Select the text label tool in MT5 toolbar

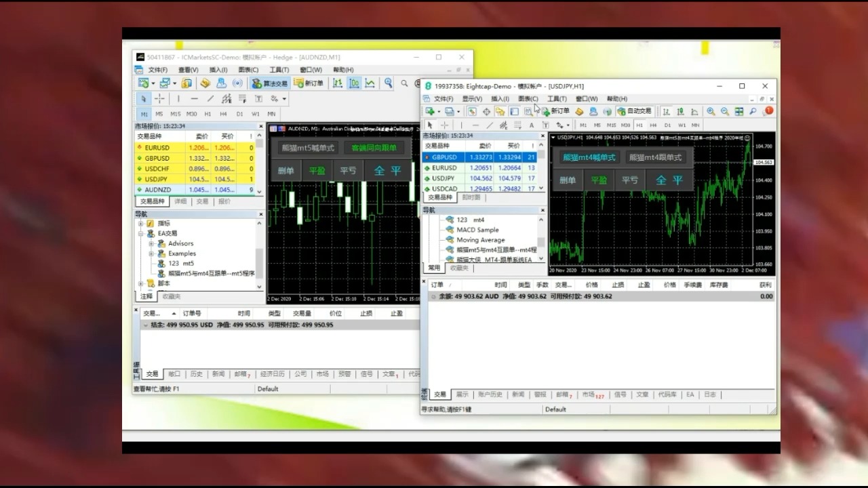coord(258,99)
